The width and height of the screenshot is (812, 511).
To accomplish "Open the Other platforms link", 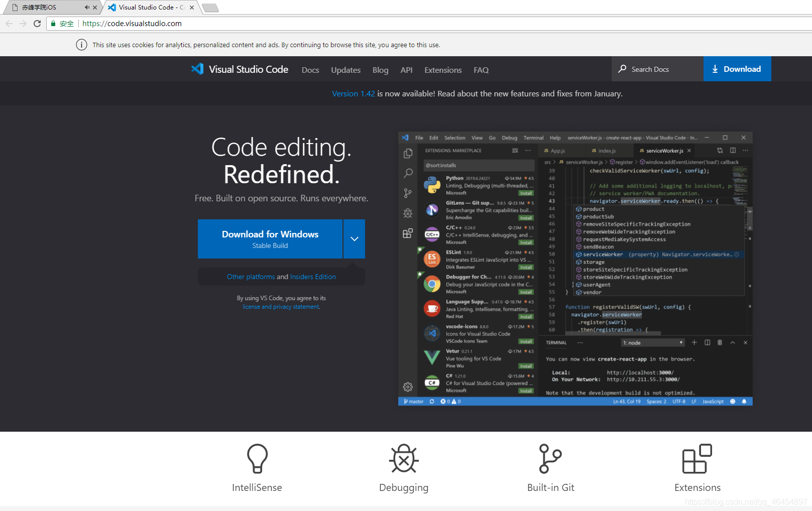I will pos(251,277).
